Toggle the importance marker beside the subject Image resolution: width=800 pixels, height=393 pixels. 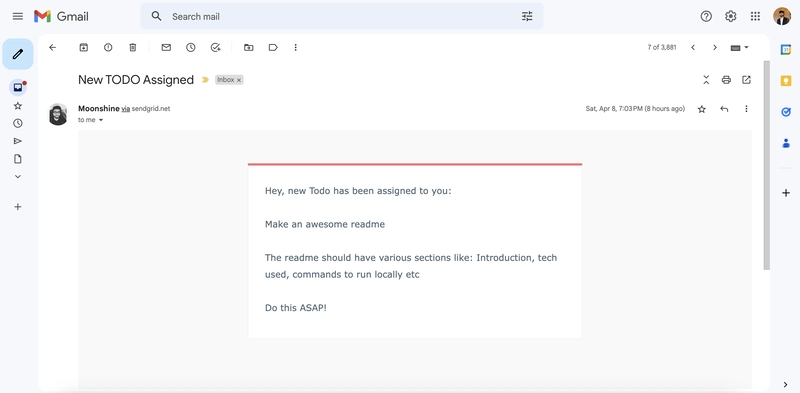(x=205, y=80)
